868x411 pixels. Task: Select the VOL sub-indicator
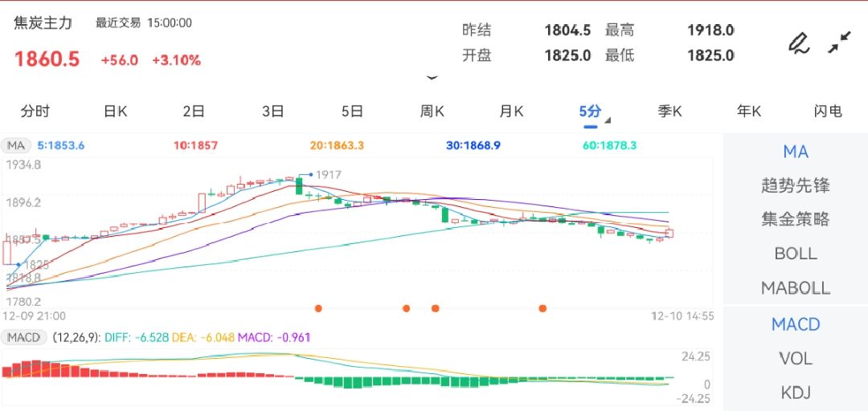(x=796, y=359)
